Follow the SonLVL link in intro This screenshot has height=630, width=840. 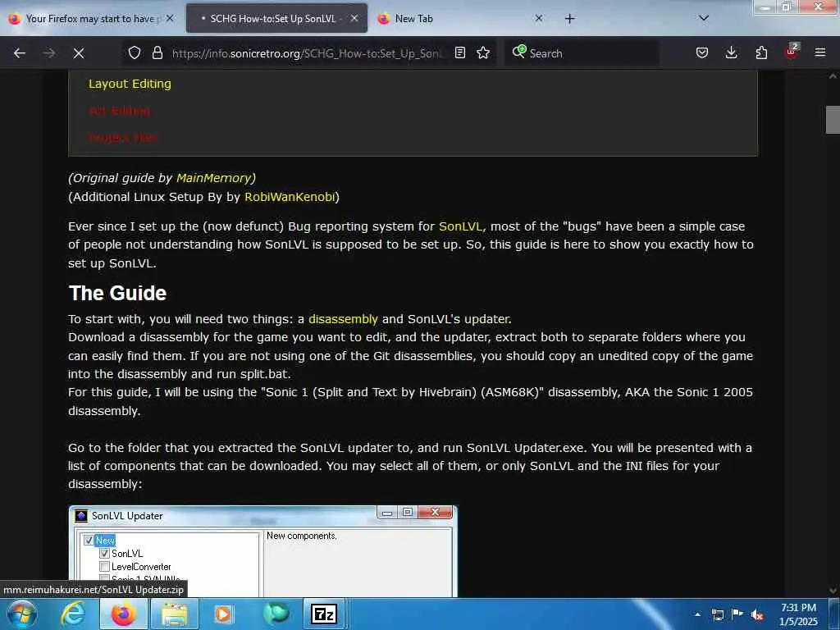(460, 226)
